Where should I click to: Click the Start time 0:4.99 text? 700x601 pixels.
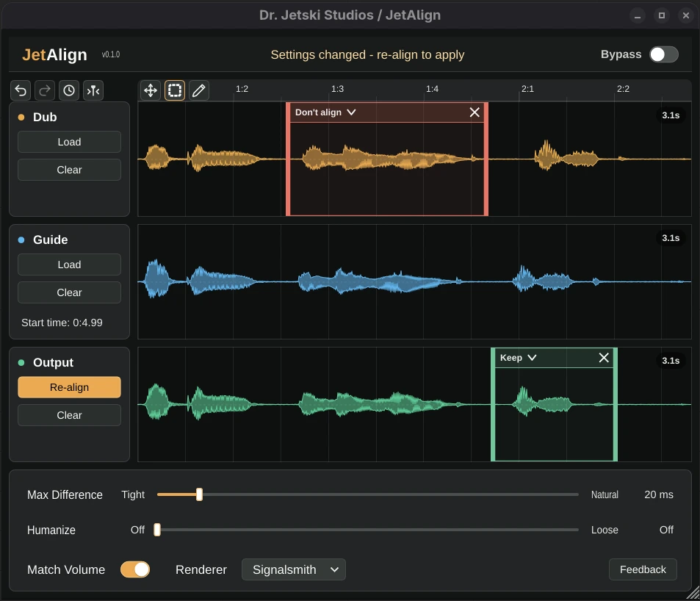point(62,323)
